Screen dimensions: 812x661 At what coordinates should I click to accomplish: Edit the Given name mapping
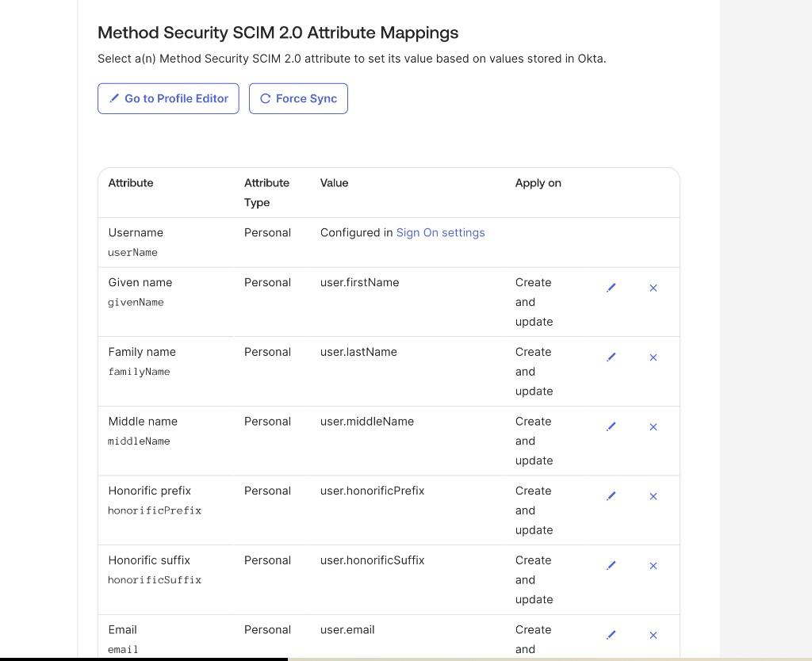[x=611, y=288]
